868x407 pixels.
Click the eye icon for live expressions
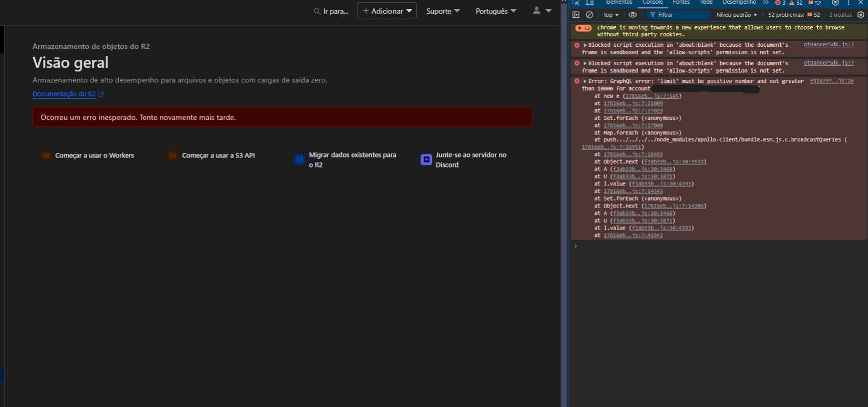pyautogui.click(x=633, y=15)
